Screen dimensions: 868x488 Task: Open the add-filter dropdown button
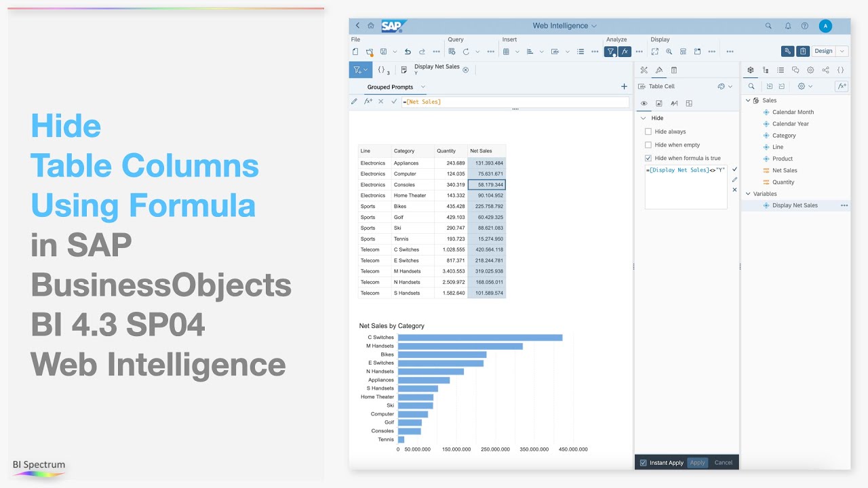click(x=360, y=70)
